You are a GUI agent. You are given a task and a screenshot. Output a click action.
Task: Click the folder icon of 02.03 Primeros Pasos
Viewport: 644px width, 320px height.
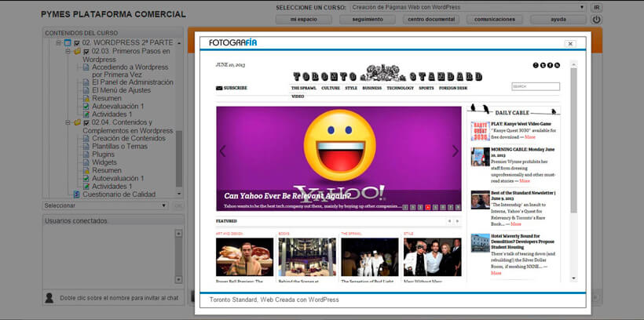(77, 51)
